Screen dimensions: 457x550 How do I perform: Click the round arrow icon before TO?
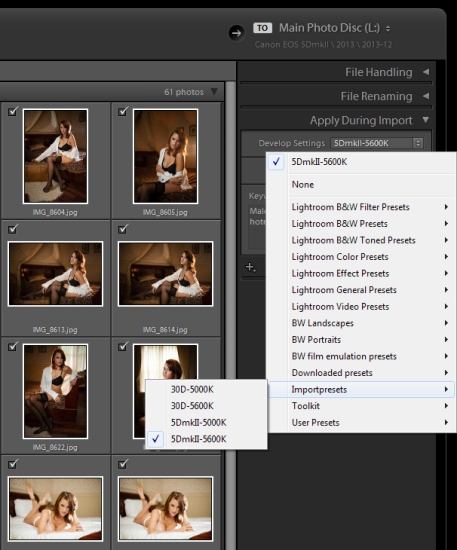pos(236,33)
